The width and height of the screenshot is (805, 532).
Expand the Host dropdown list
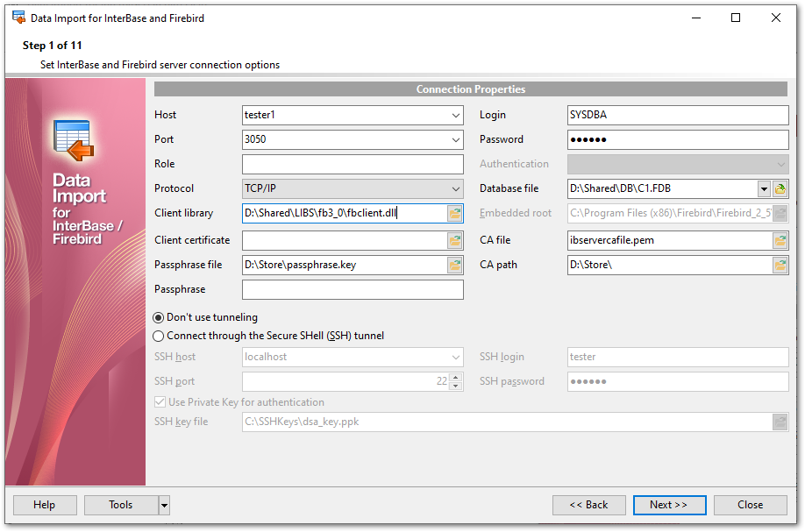point(456,115)
